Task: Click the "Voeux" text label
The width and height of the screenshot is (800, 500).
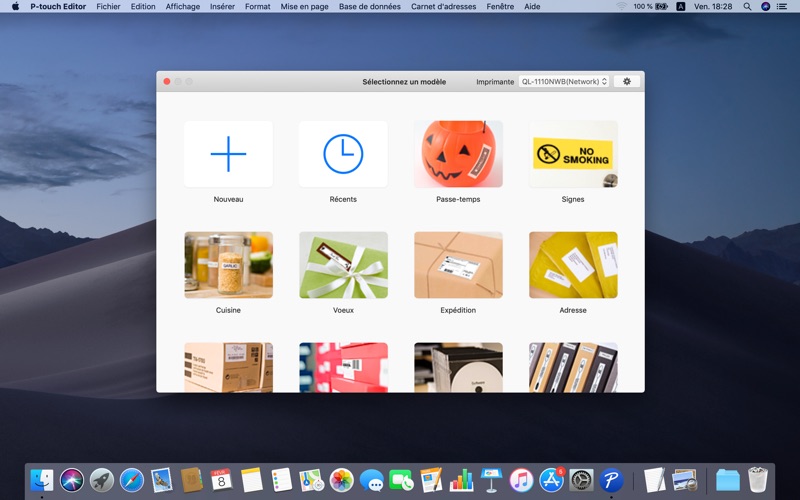Action: pos(343,310)
